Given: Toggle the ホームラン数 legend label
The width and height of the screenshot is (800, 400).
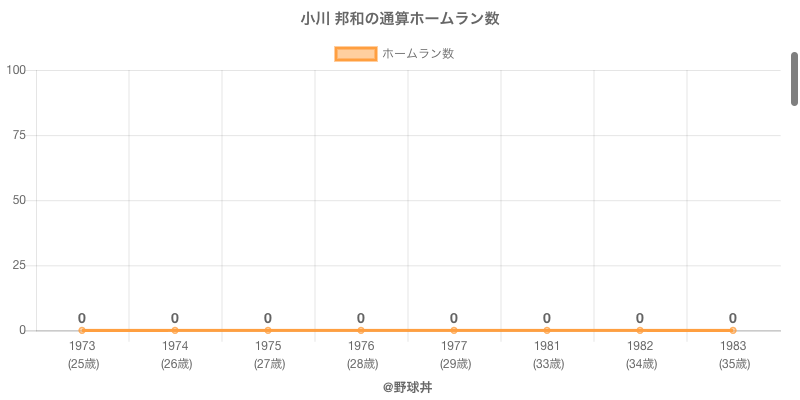Looking at the screenshot, I should pos(418,54).
